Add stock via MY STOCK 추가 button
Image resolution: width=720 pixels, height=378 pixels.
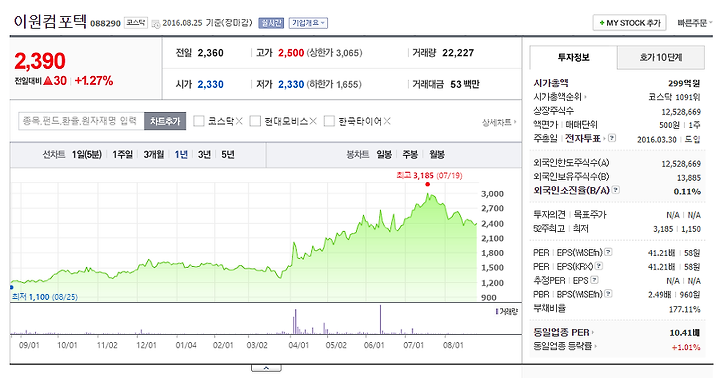tap(629, 23)
